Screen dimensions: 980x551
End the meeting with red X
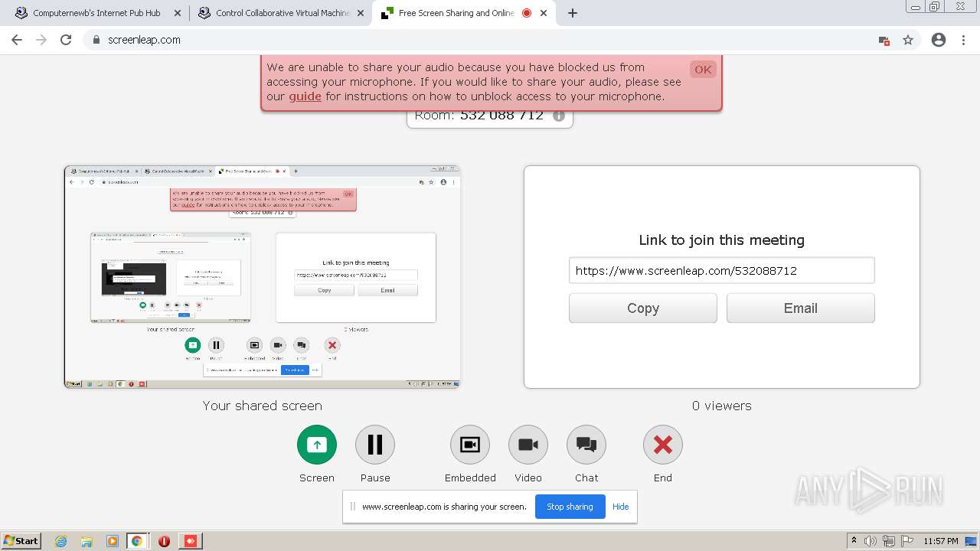pyautogui.click(x=663, y=445)
